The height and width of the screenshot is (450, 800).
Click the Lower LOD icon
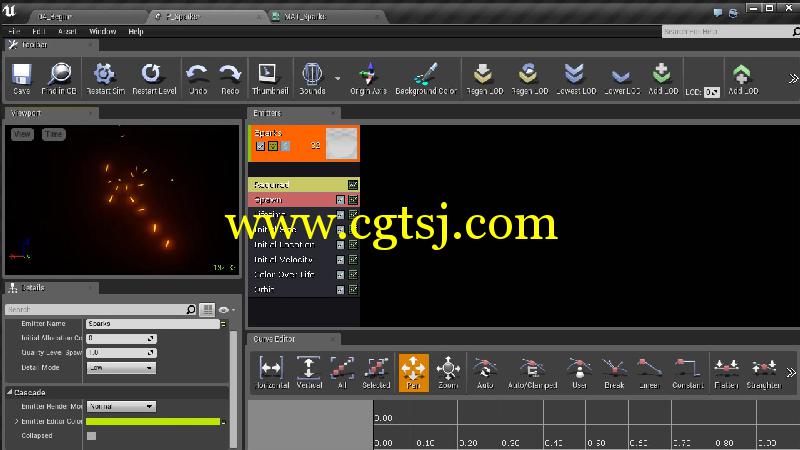point(622,79)
